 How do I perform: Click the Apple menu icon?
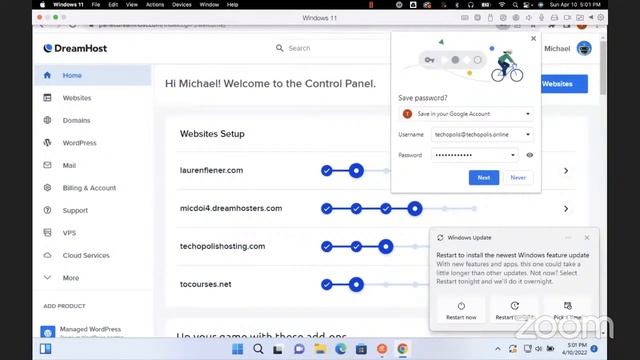coord(42,4)
